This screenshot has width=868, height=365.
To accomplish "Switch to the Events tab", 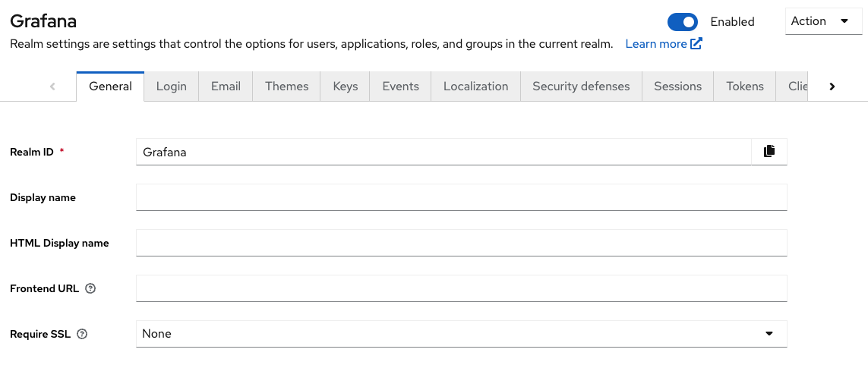I will pos(401,87).
